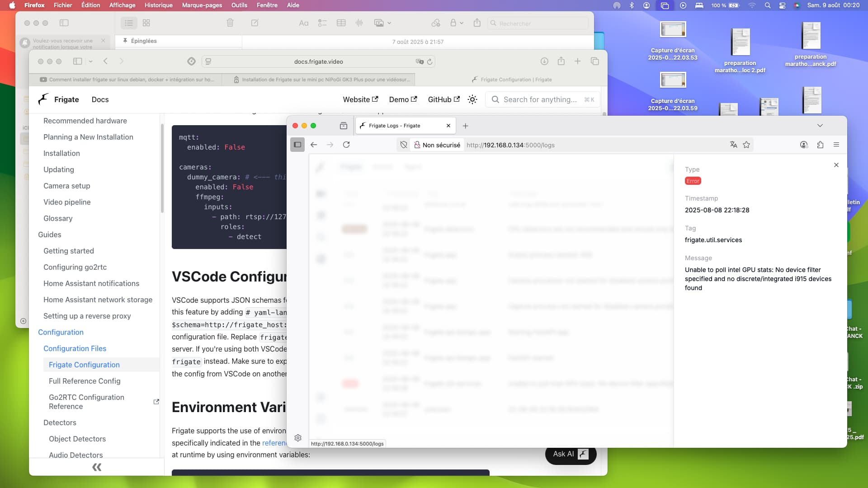Open Firefox extensions puzzle icon
The image size is (868, 488).
point(820,145)
